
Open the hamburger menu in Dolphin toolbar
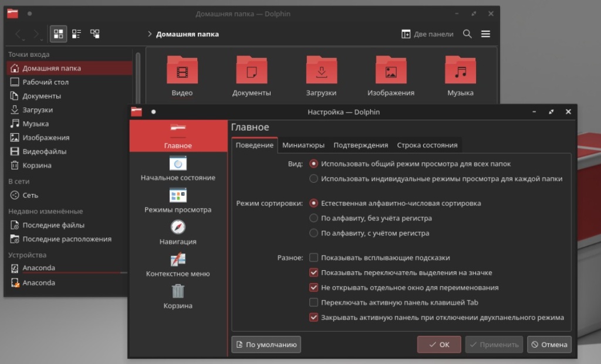pos(485,34)
